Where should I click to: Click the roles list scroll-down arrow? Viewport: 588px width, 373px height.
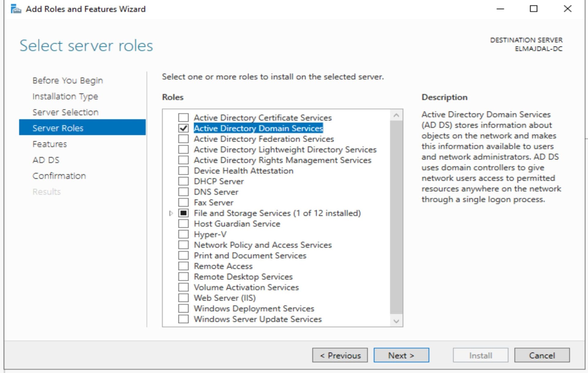[396, 321]
